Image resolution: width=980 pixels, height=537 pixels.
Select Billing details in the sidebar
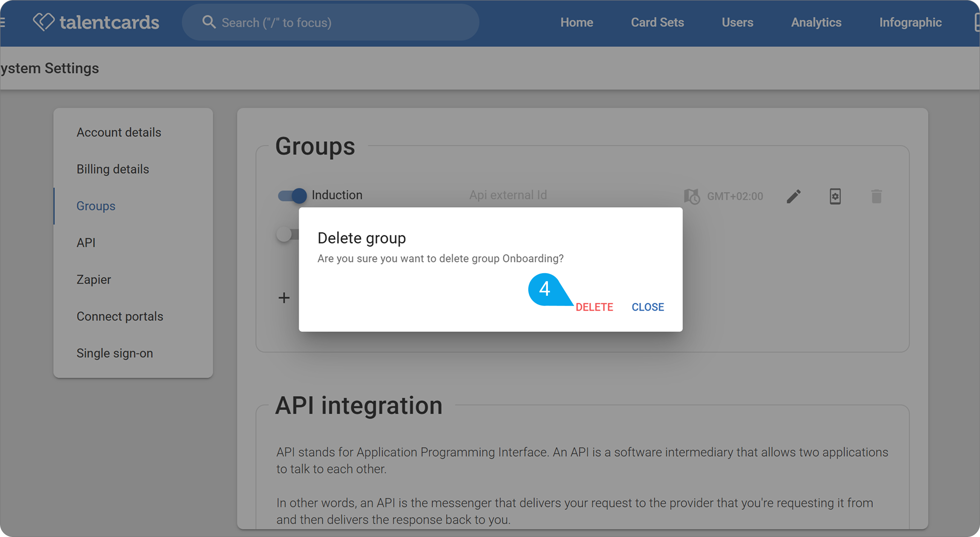point(113,169)
